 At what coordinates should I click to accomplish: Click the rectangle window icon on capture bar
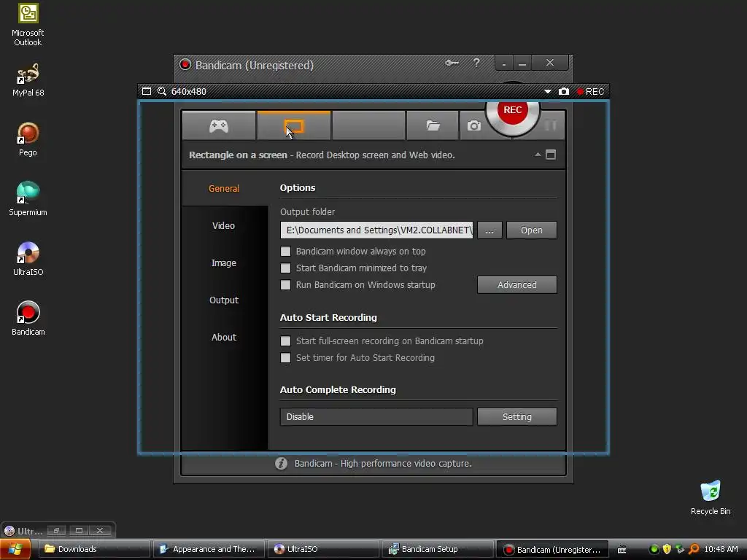147,91
